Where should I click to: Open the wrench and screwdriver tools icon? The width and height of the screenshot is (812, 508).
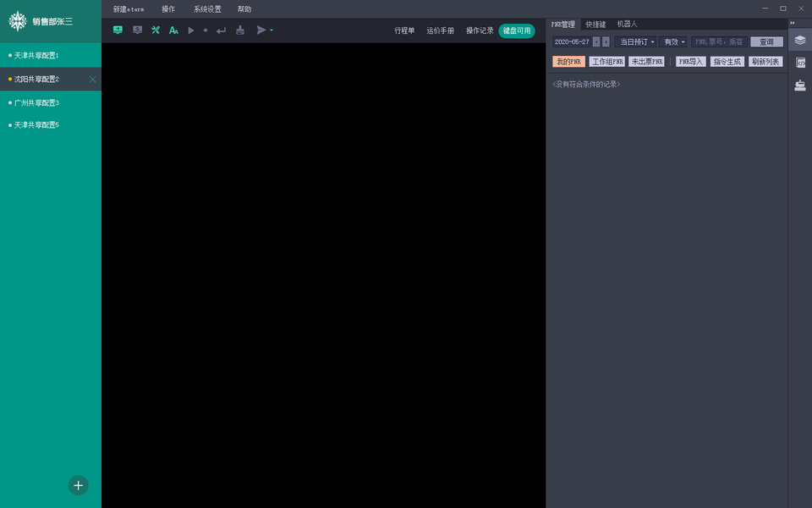tap(156, 30)
